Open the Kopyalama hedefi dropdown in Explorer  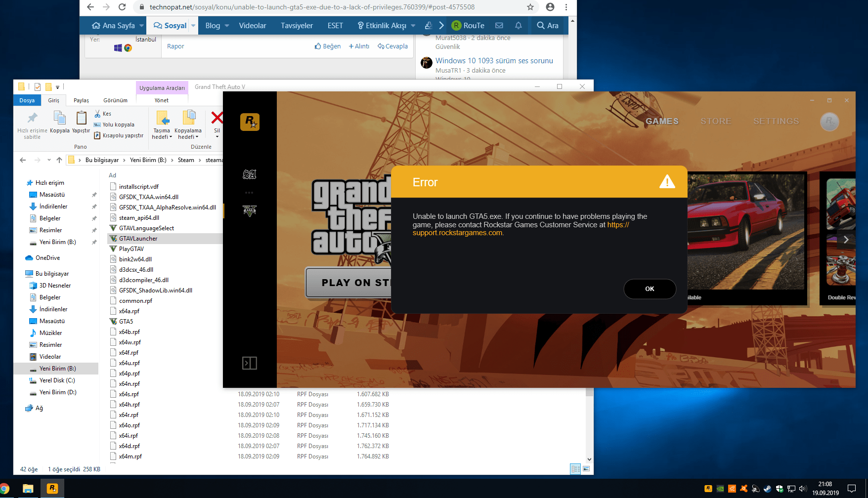point(188,125)
